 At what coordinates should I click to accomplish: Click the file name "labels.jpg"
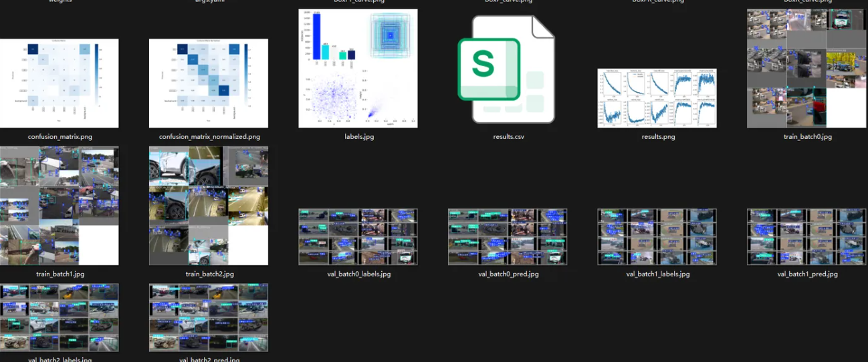pos(358,137)
